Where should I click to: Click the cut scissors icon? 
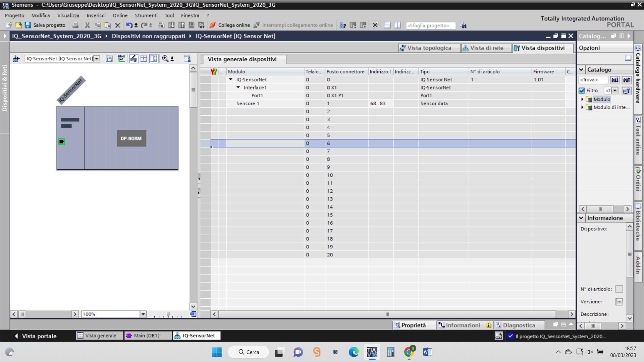pos(87,25)
